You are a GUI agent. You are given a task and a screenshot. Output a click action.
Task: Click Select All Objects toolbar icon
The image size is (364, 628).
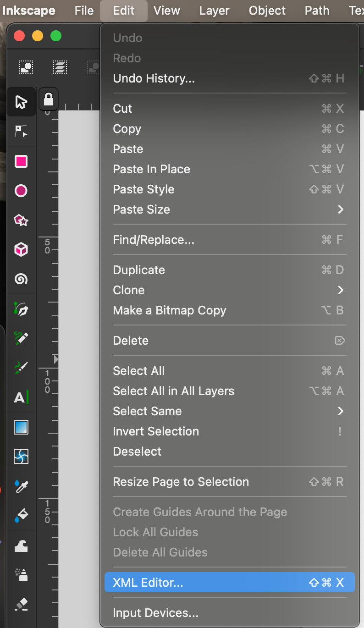pyautogui.click(x=26, y=67)
